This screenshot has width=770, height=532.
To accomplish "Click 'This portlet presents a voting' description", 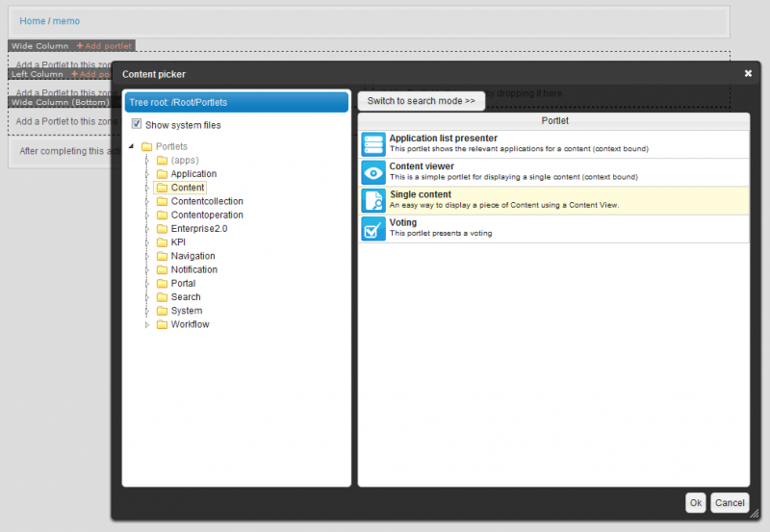I will [441, 234].
